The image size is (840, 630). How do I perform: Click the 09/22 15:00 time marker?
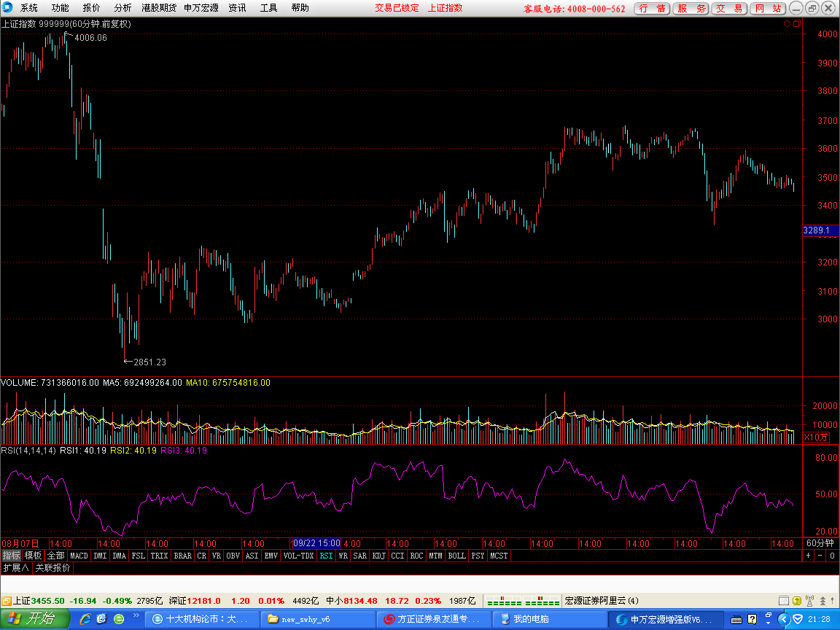tap(316, 543)
